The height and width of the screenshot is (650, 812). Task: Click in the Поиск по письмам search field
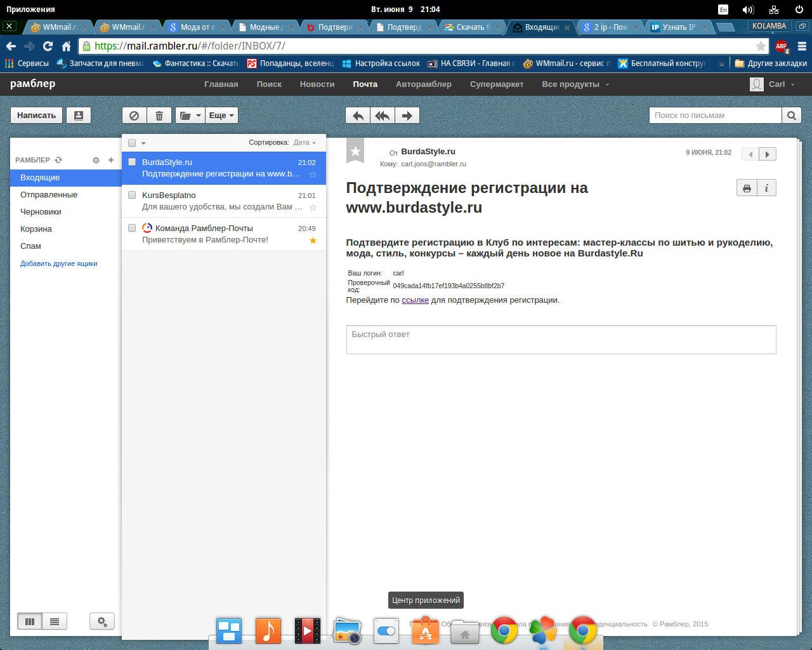pos(715,115)
